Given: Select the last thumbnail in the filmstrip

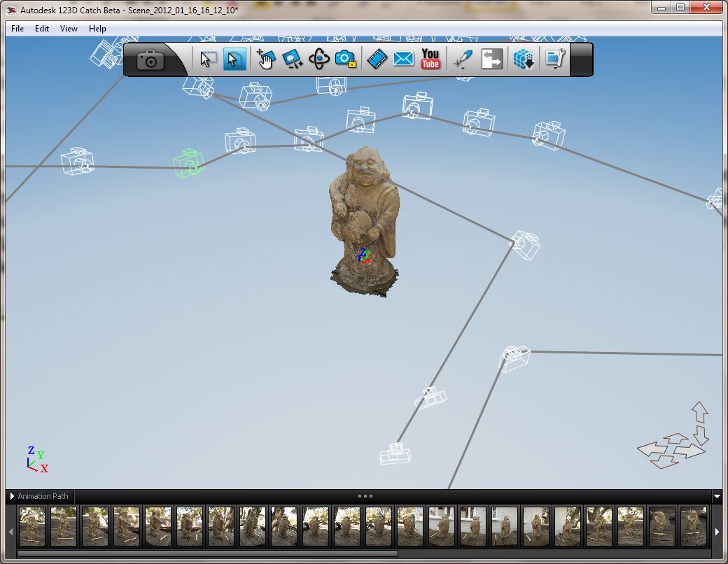Looking at the screenshot, I should 693,526.
